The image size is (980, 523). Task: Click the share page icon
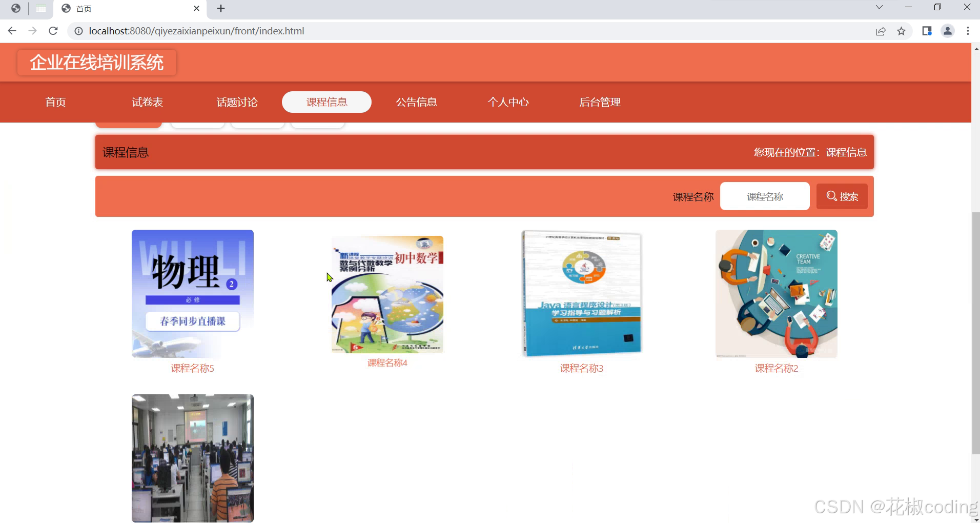tap(881, 31)
